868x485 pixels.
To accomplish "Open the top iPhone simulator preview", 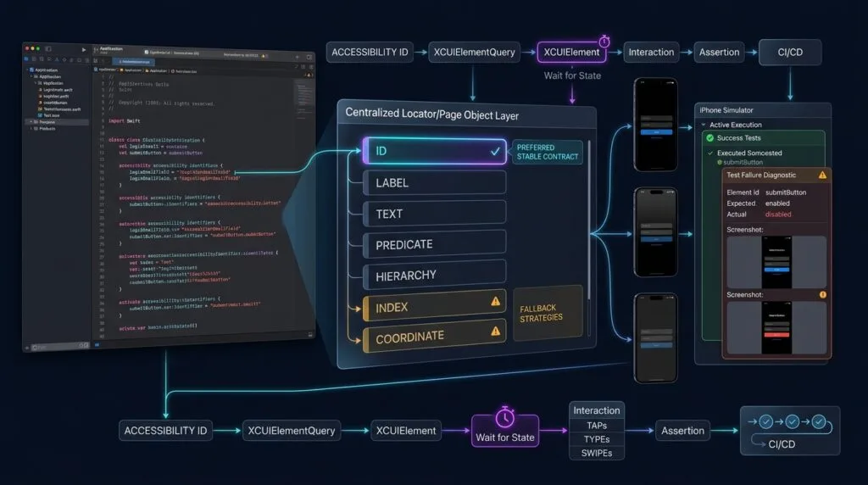I will click(656, 125).
